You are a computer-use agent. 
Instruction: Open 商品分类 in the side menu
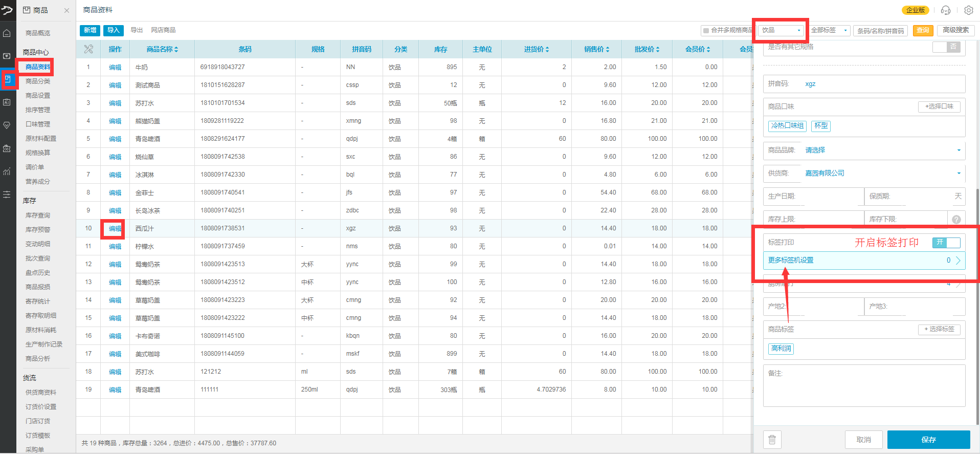(x=38, y=81)
